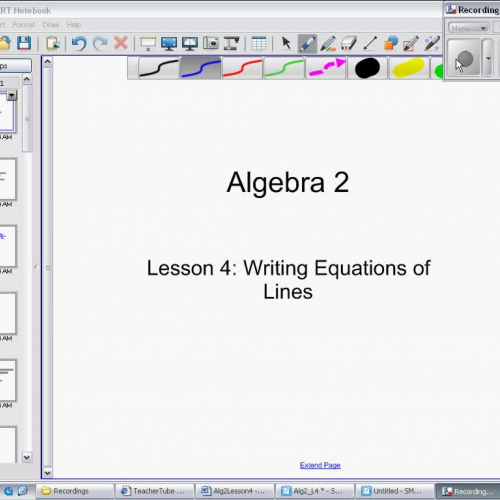Image resolution: width=500 pixels, height=500 pixels.
Task: Open the Screen Capture camera icon
Action: point(211,43)
